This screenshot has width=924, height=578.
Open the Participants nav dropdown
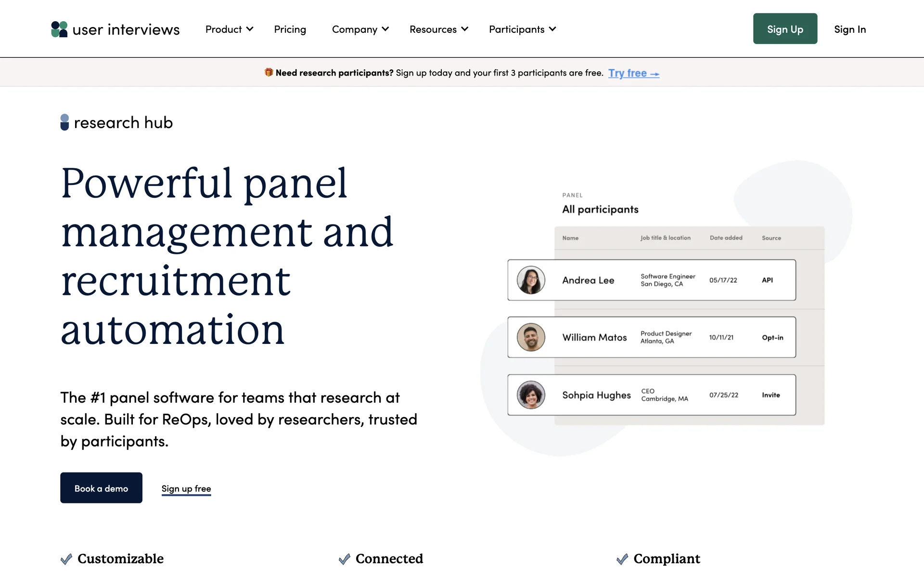pos(522,29)
